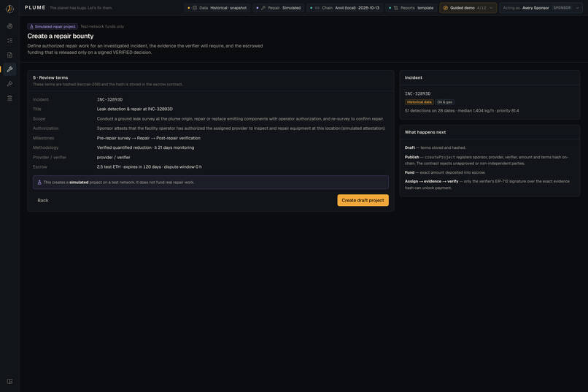Click the Data Historical snapshot status pill
Image resolution: width=588 pixels, height=392 pixels.
pyautogui.click(x=217, y=8)
